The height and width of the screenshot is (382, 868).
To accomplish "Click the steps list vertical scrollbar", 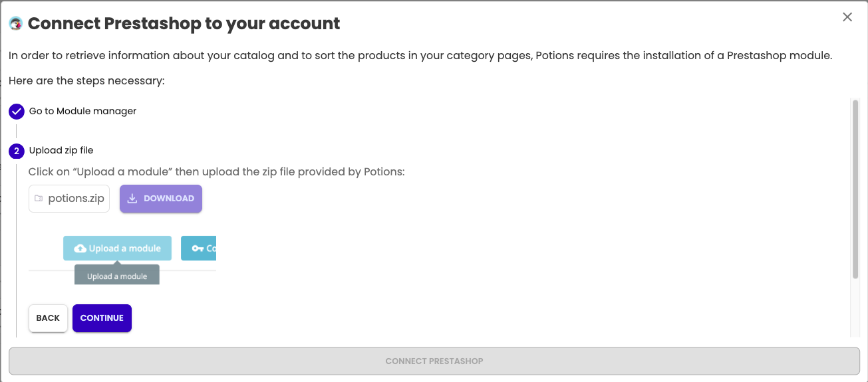I will tap(855, 189).
